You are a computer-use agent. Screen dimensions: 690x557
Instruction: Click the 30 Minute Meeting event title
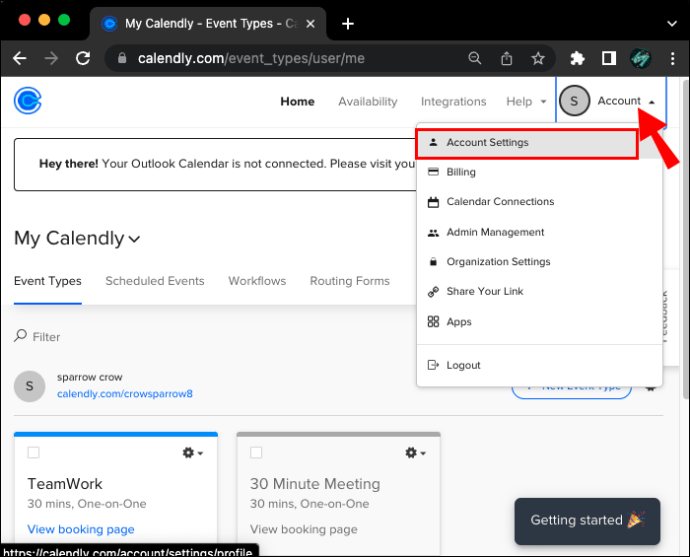pos(315,484)
